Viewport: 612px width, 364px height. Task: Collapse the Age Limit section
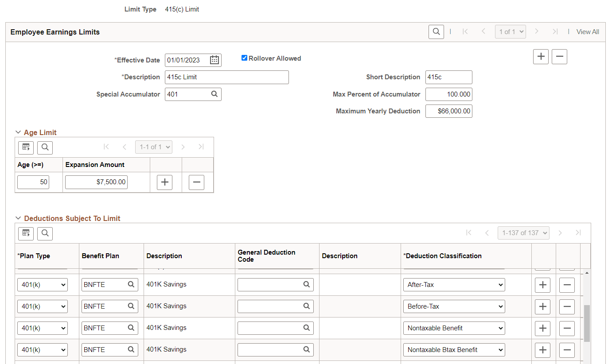[x=18, y=132]
